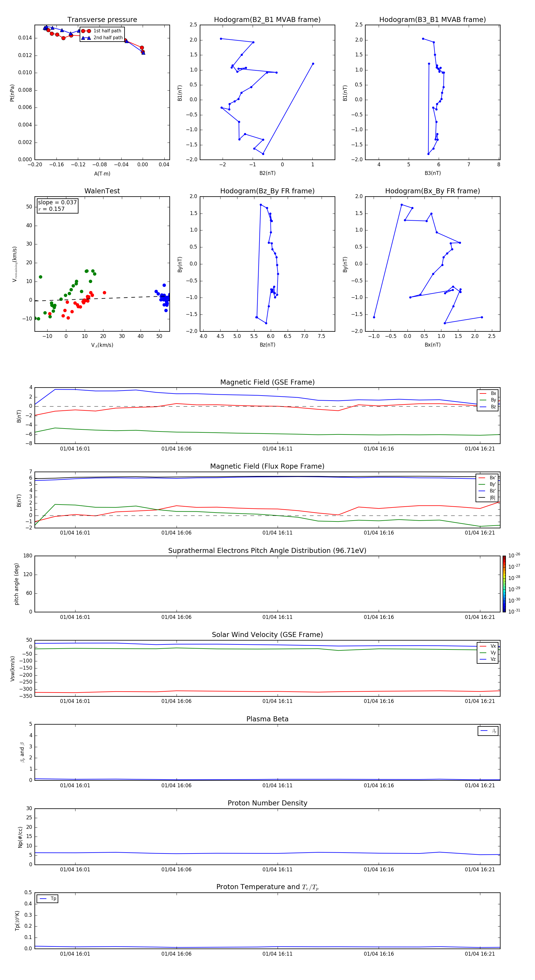
Task: Click "01/04 16:21" under the Proton Temperature plot
Action: tap(480, 954)
